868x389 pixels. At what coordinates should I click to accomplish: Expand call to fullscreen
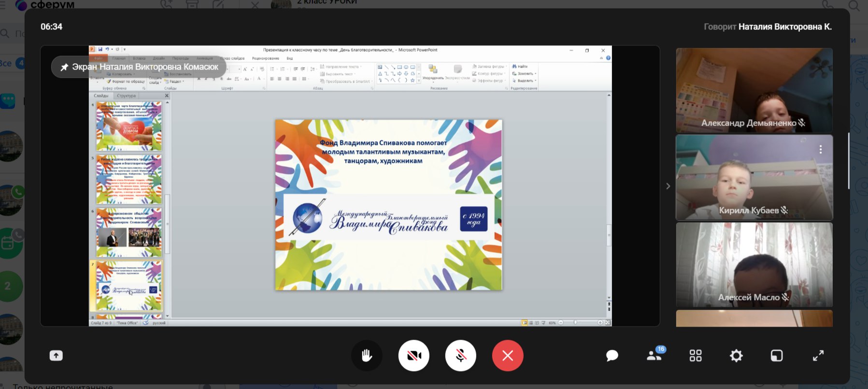818,356
